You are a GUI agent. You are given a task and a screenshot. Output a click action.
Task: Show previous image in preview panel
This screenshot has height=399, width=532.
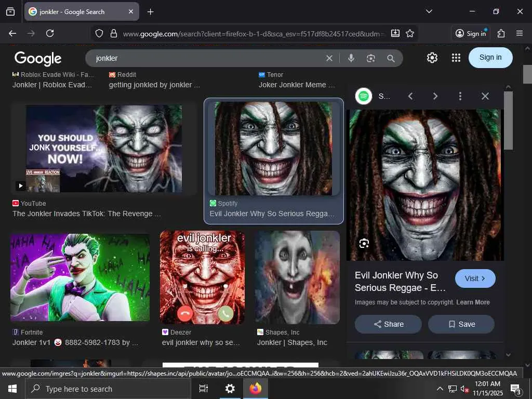click(410, 96)
